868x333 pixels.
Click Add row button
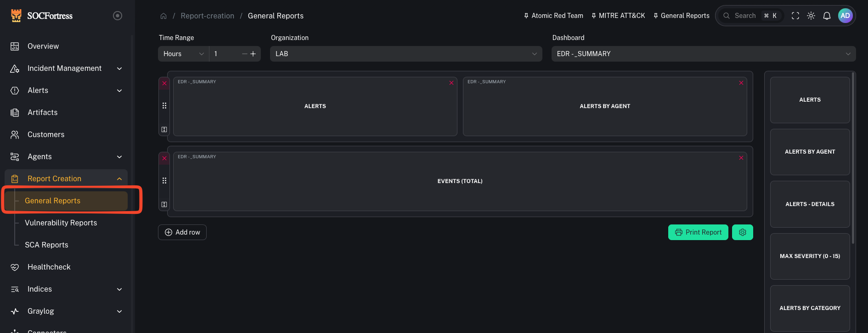182,232
